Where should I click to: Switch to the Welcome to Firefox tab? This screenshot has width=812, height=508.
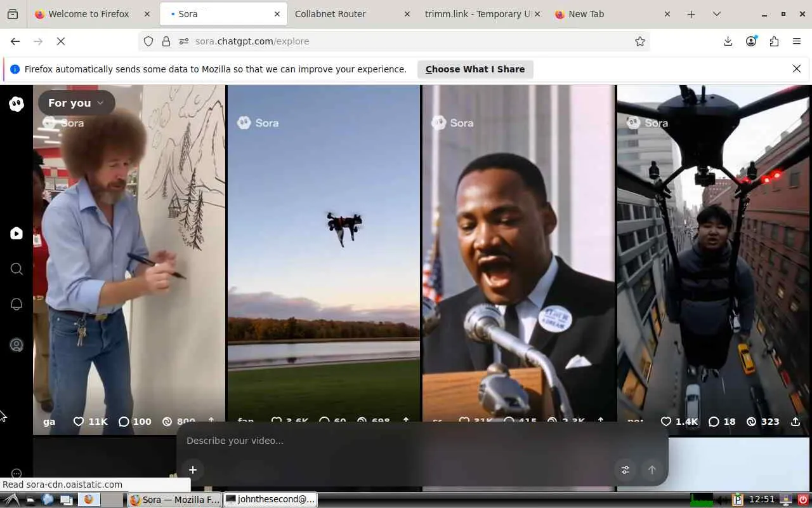pyautogui.click(x=93, y=14)
